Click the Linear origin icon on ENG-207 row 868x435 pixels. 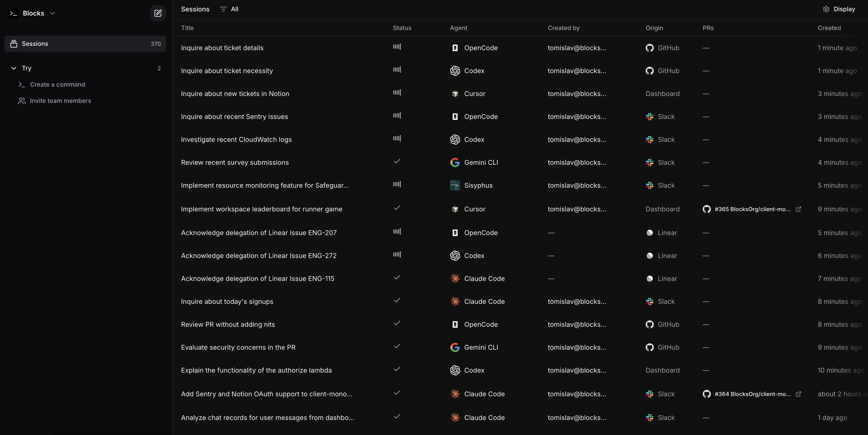[x=650, y=233]
